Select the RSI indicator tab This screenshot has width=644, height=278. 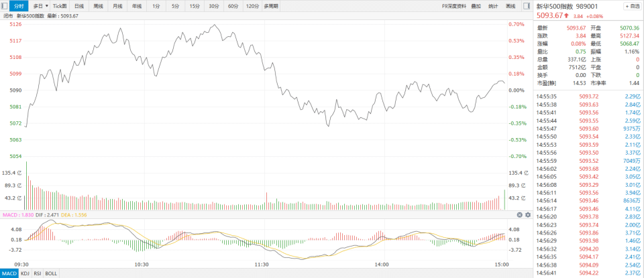pyautogui.click(x=38, y=273)
